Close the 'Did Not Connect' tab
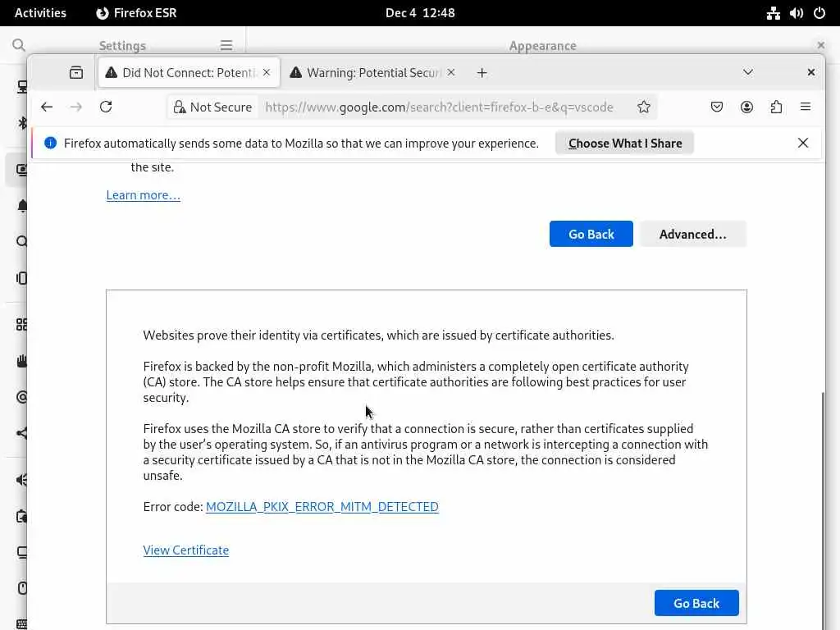This screenshot has height=630, width=840. pyautogui.click(x=267, y=72)
